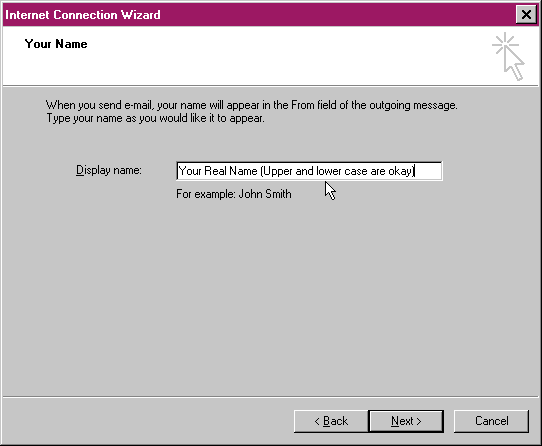Place cursor on "Real" in Display name field
542x446 pixels.
(x=214, y=171)
